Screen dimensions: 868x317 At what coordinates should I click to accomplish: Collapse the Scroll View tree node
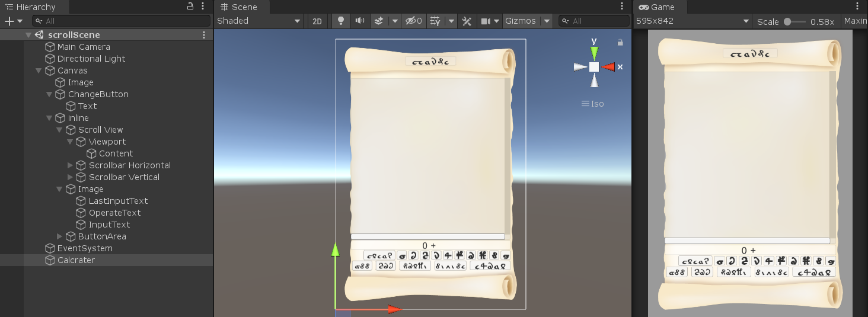[x=59, y=130]
